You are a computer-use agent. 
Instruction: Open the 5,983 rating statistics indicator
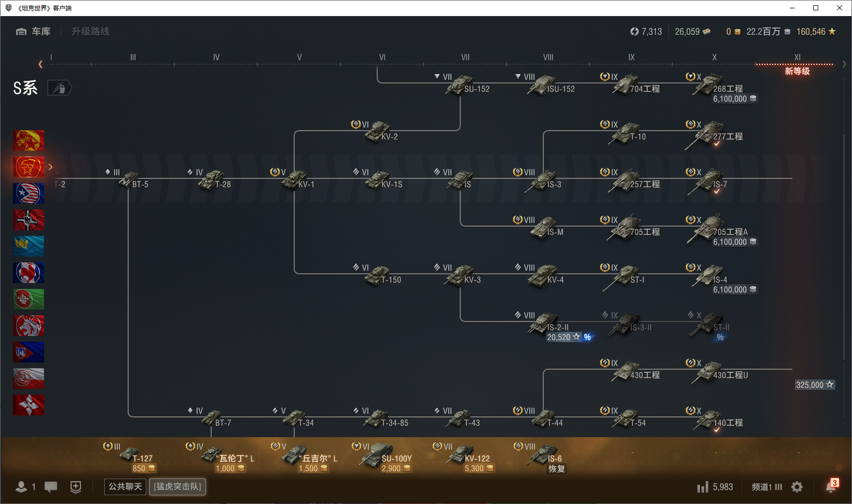pos(715,487)
